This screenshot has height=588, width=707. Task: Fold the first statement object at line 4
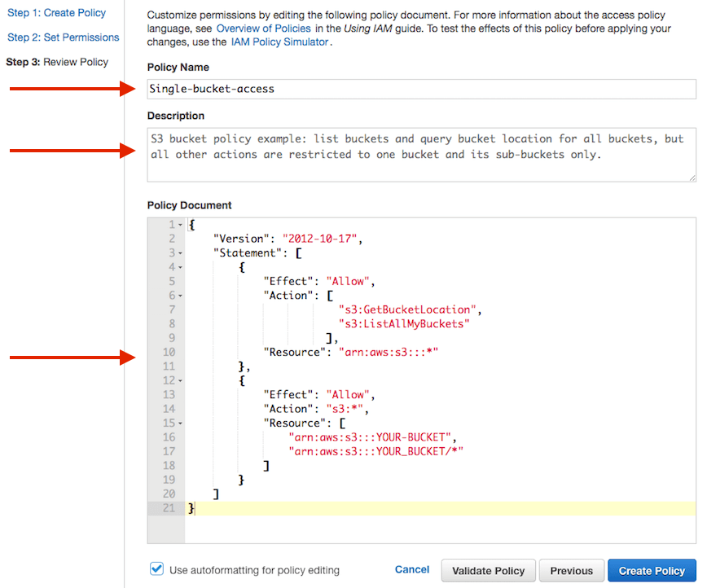[x=180, y=267]
